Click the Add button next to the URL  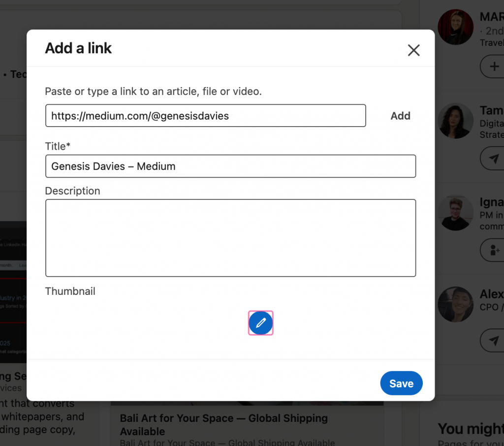400,116
